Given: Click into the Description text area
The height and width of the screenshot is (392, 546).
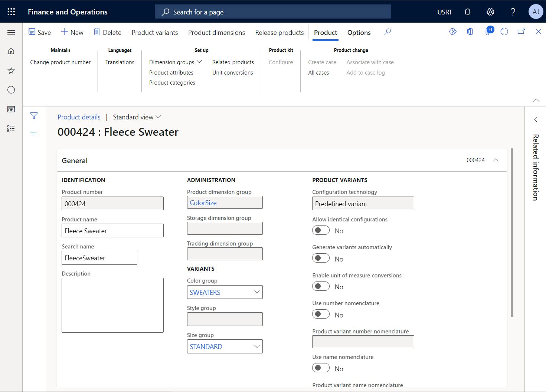Looking at the screenshot, I should point(112,305).
